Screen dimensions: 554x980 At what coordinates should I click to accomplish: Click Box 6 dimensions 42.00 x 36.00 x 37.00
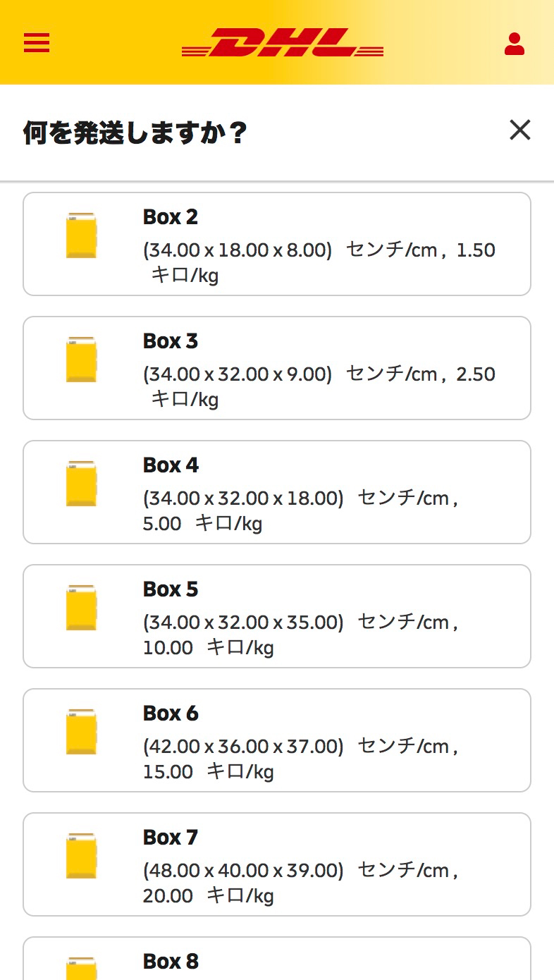point(243,747)
